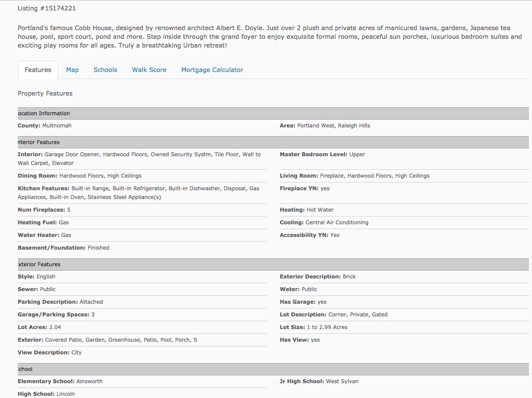
Task: Click the Kitchen Features row
Action: click(x=138, y=193)
